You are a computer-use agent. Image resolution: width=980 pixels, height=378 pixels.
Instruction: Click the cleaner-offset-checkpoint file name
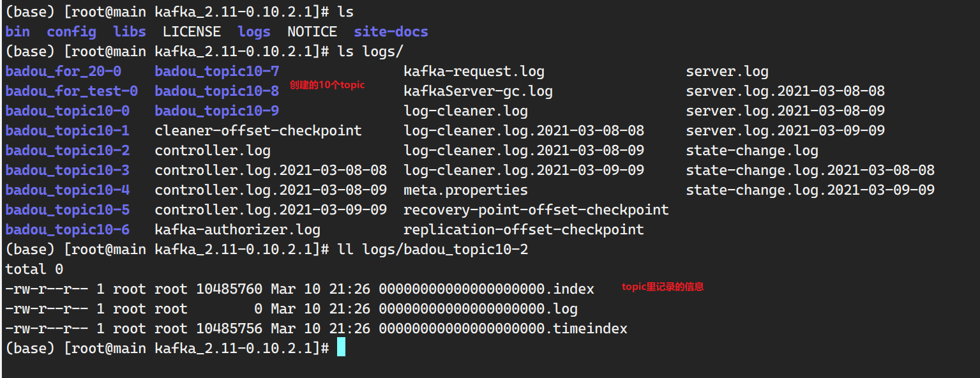click(259, 131)
